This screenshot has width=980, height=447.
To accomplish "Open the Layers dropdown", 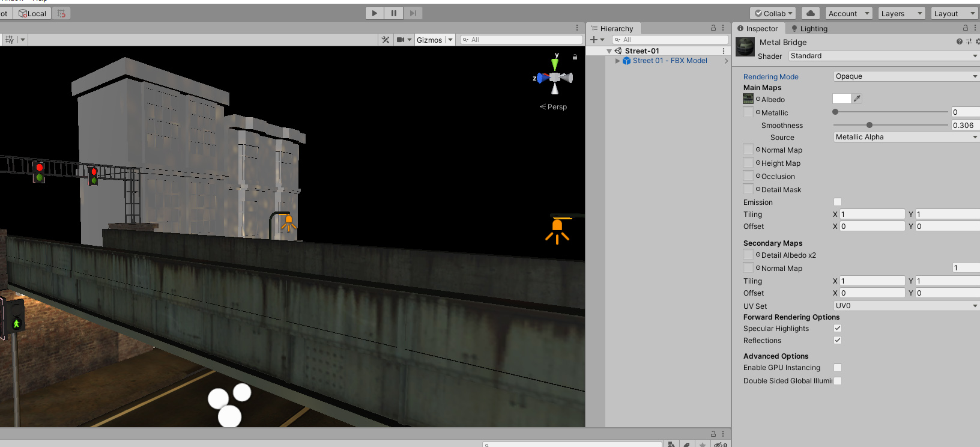I will pos(901,13).
